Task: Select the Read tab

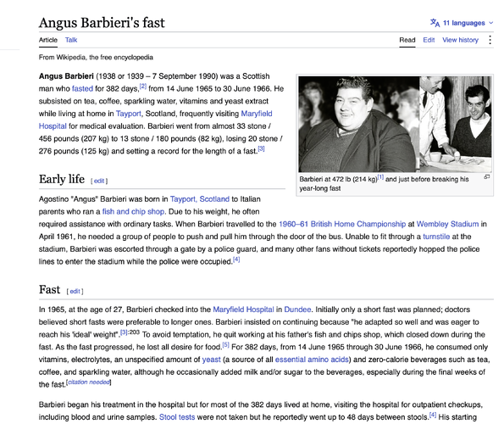Action: 407,40
